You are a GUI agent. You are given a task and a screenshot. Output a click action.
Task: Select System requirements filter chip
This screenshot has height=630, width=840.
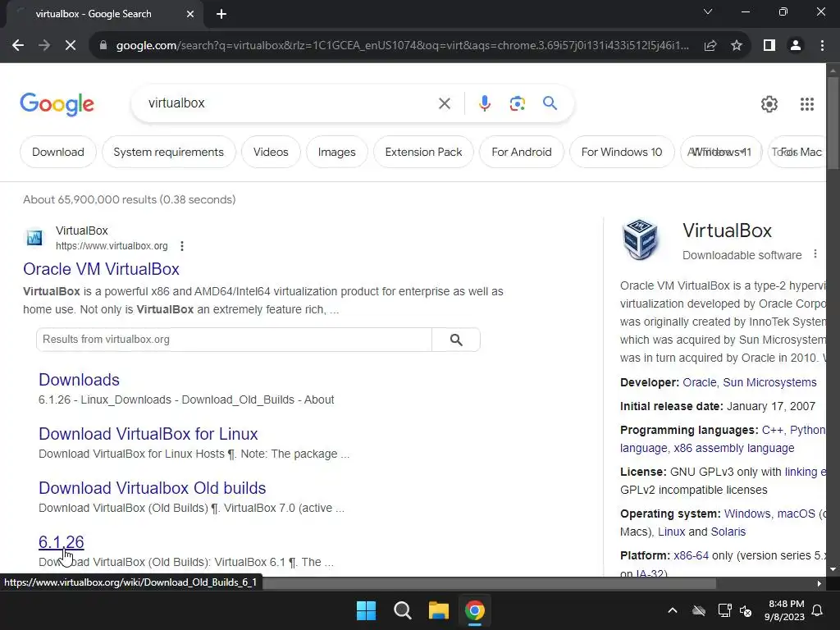click(168, 152)
